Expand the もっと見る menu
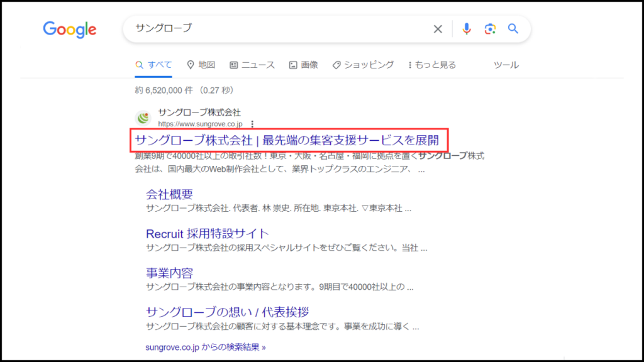This screenshot has height=362, width=644. pos(432,65)
